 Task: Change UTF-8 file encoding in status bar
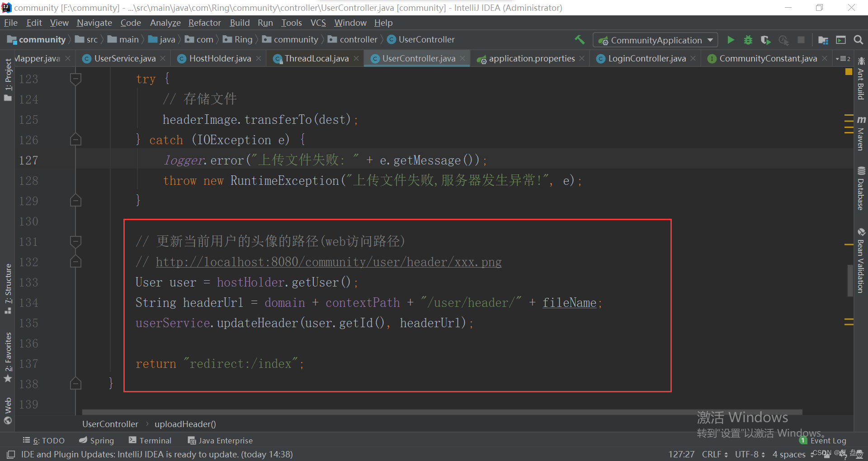(750, 454)
